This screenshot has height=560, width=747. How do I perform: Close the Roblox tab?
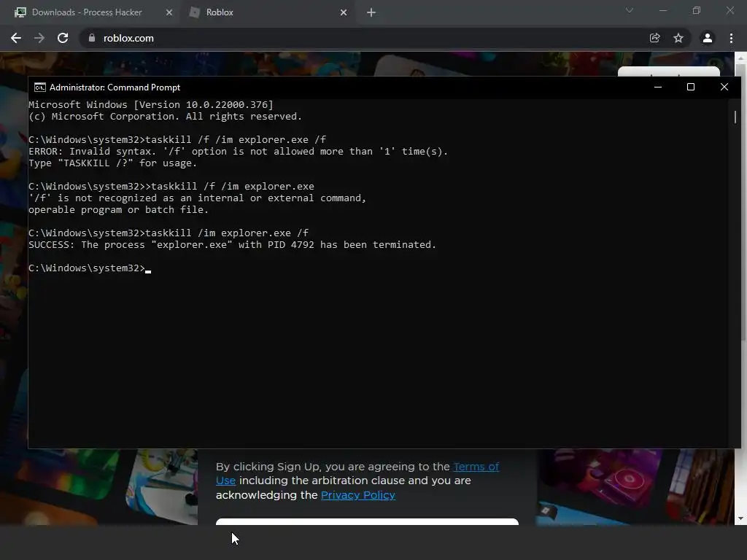[x=344, y=13]
